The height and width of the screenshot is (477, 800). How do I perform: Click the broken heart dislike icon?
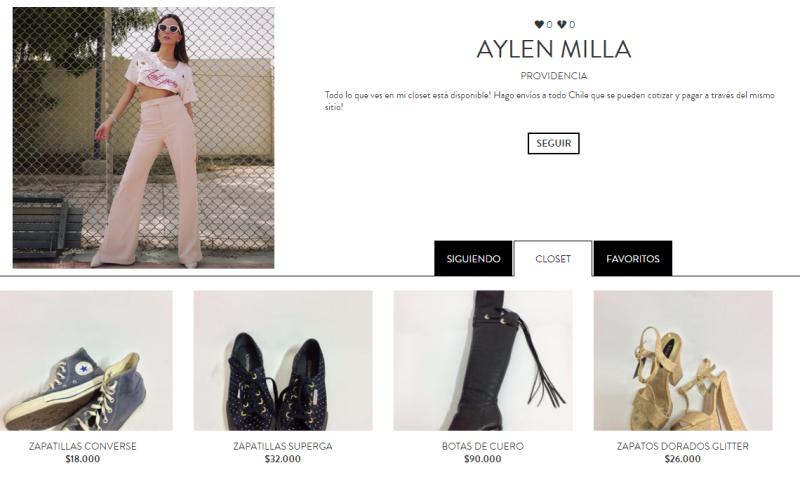(561, 24)
